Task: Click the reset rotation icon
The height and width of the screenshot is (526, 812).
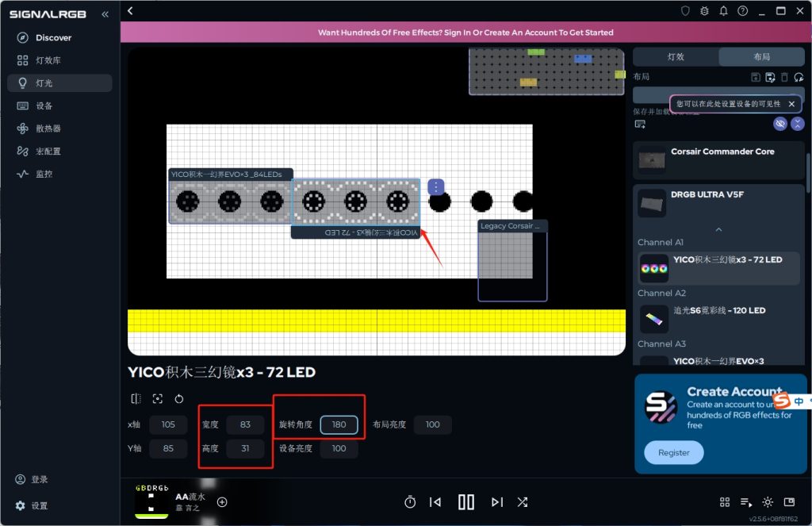Action: (x=178, y=398)
